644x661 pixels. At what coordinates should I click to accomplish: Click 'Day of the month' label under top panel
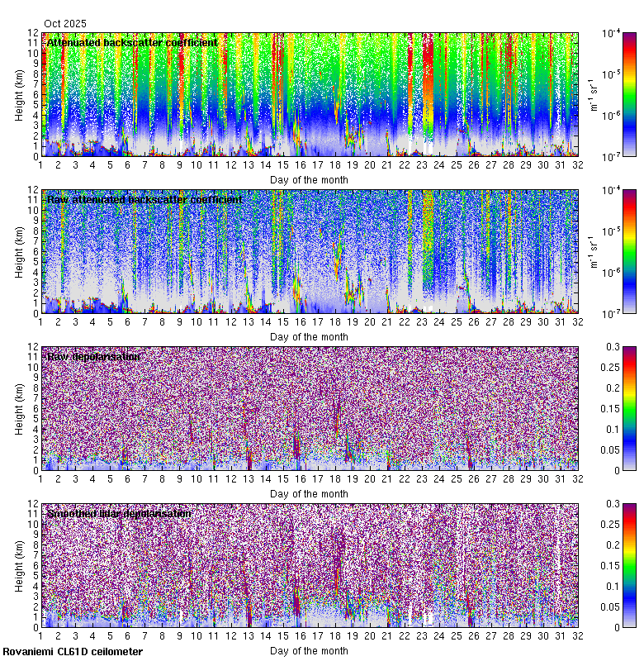[x=310, y=179]
